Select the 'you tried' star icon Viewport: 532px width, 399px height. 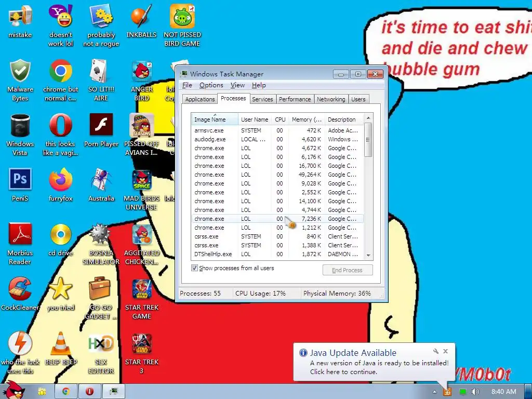(x=60, y=294)
